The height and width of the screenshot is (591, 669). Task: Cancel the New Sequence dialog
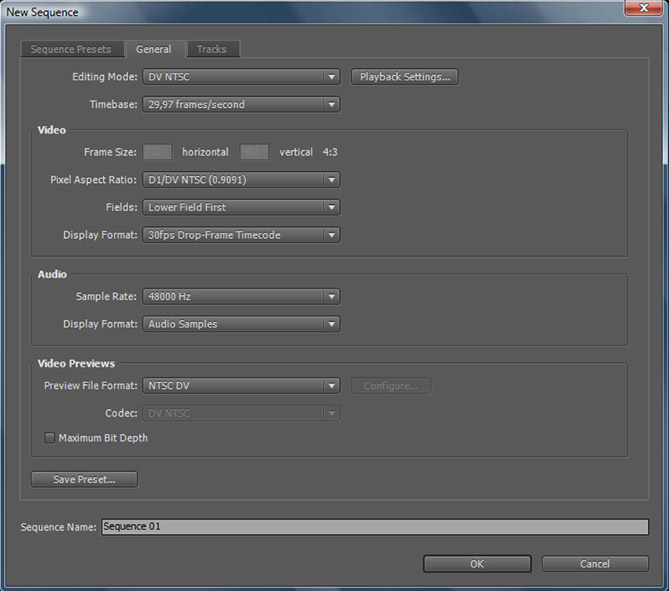(595, 564)
